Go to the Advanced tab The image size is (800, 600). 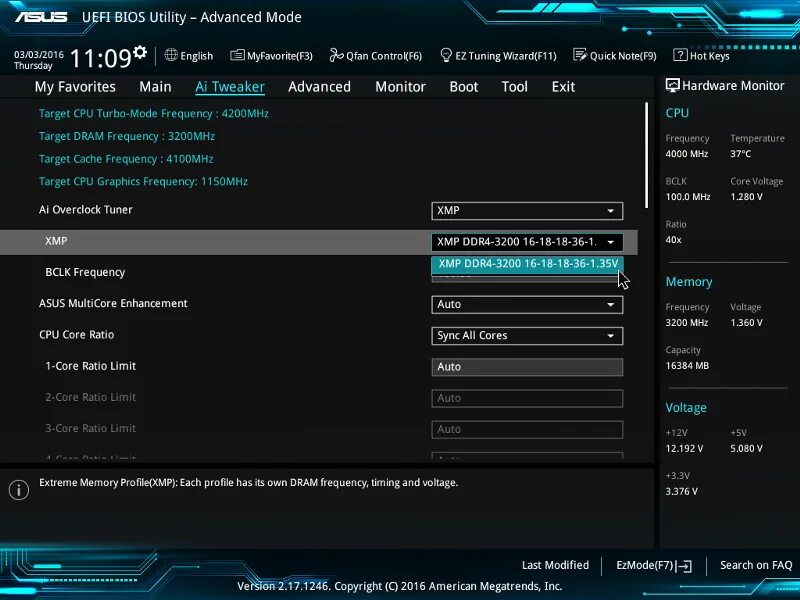pos(319,87)
